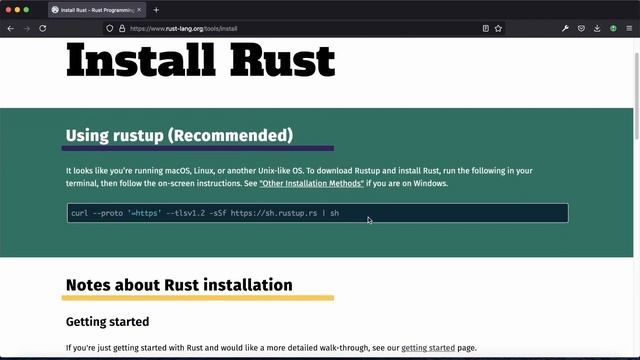The width and height of the screenshot is (640, 360).
Task: Follow the getting started page link
Action: (x=428, y=348)
